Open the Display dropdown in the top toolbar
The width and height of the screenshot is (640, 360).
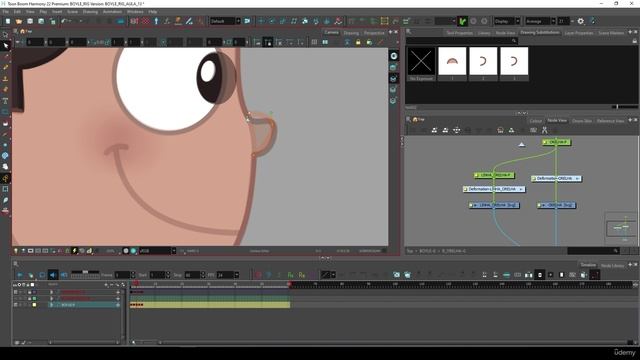tap(507, 21)
